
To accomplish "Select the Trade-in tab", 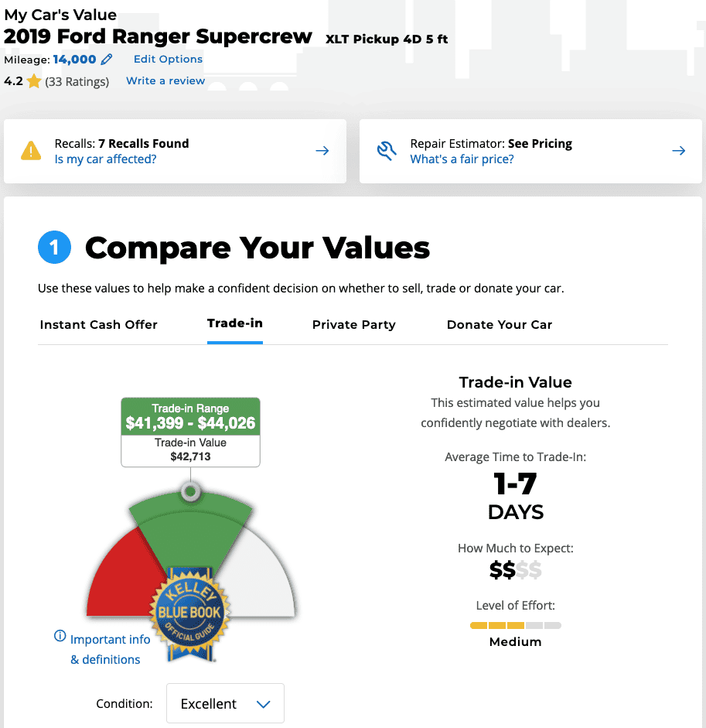I will point(235,323).
